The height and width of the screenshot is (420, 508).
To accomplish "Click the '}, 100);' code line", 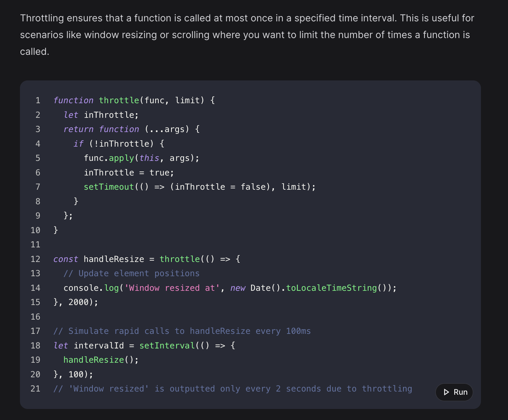I will [x=73, y=374].
